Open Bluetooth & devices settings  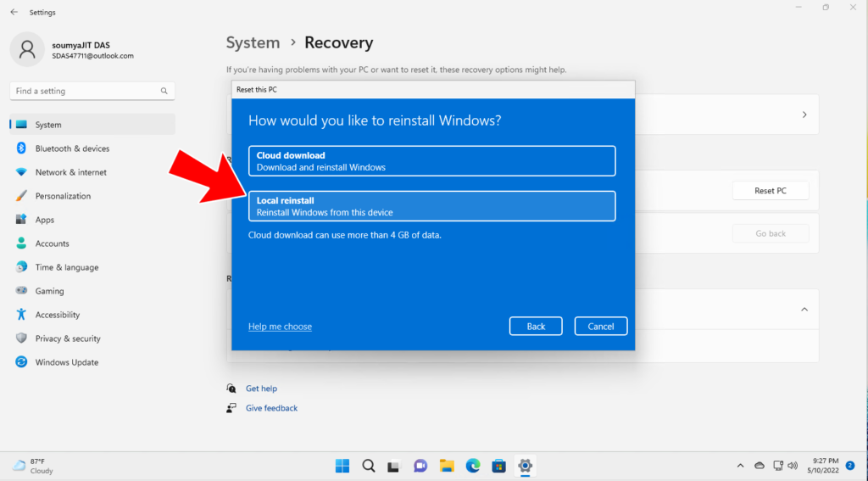click(92, 148)
